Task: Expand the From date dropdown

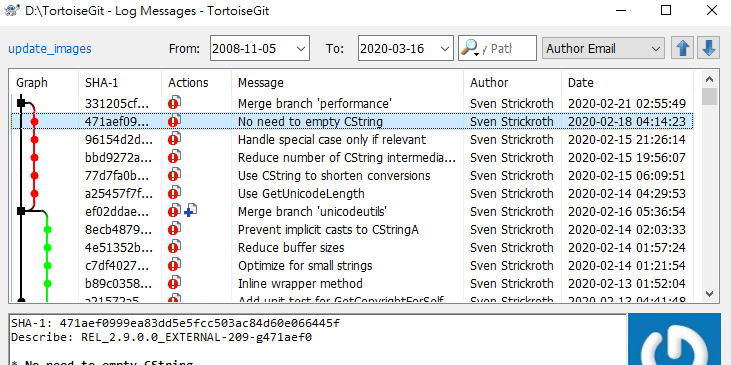Action: (301, 48)
